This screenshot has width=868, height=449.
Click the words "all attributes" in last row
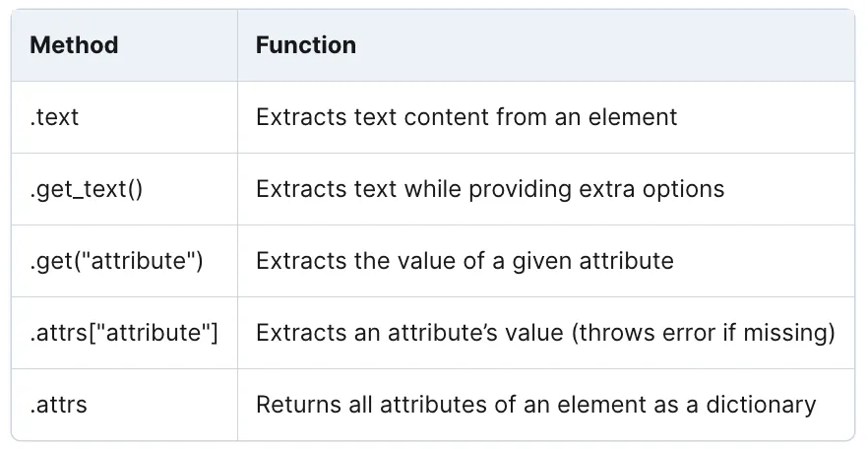(x=397, y=405)
